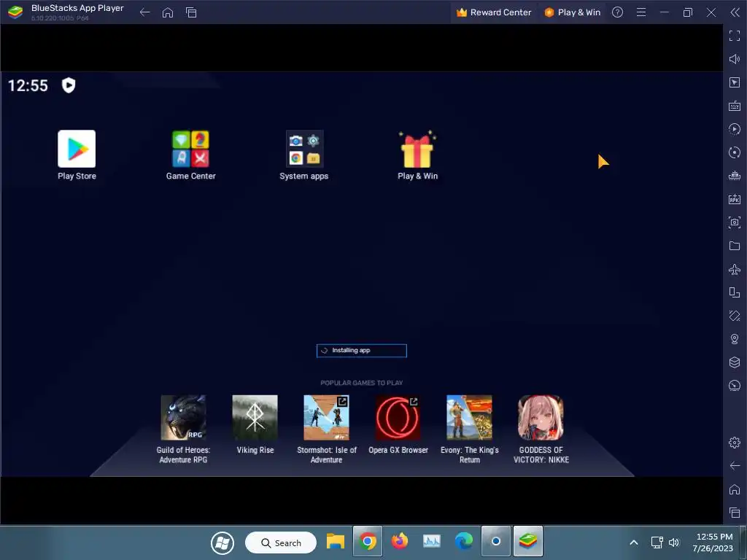Open taskbar clock showing 12:55 PM
The height and width of the screenshot is (560, 747).
[x=713, y=542]
